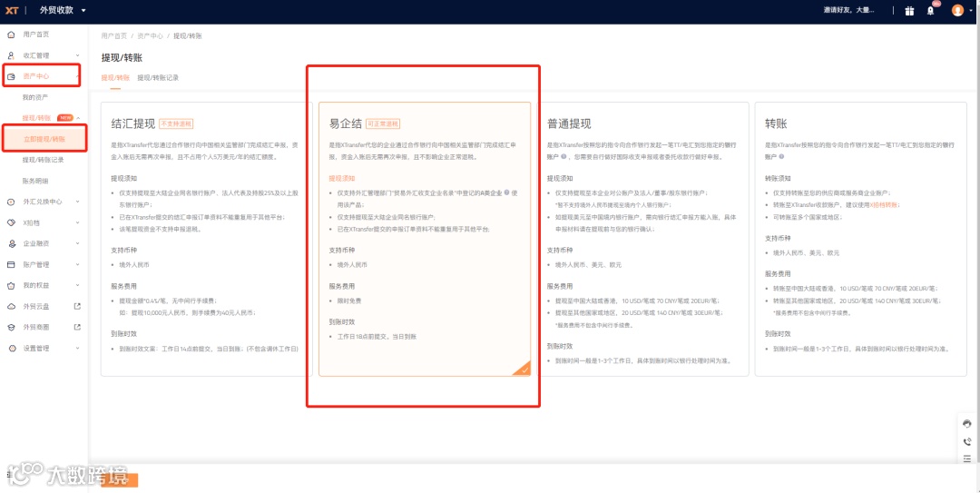Open the 外贸商圈 external link icon
This screenshot has width=980, height=493.
coord(77,327)
